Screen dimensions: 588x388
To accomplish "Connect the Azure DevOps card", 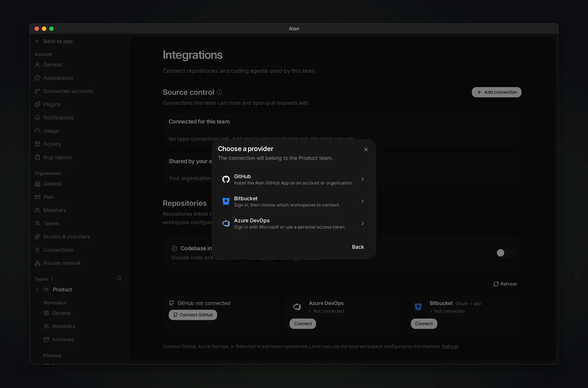I will (303, 324).
